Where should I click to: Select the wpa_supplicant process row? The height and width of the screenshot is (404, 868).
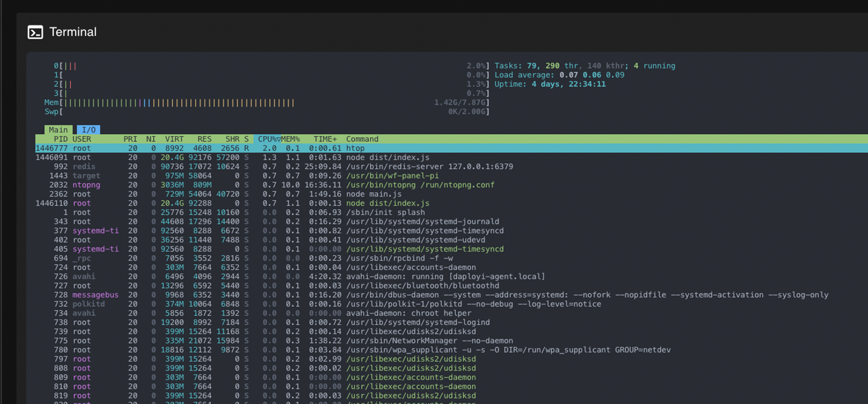451,350
